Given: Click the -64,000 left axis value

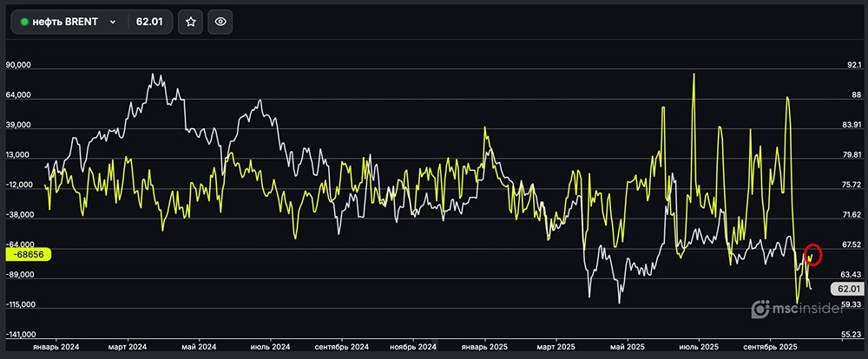Looking at the screenshot, I should point(19,245).
